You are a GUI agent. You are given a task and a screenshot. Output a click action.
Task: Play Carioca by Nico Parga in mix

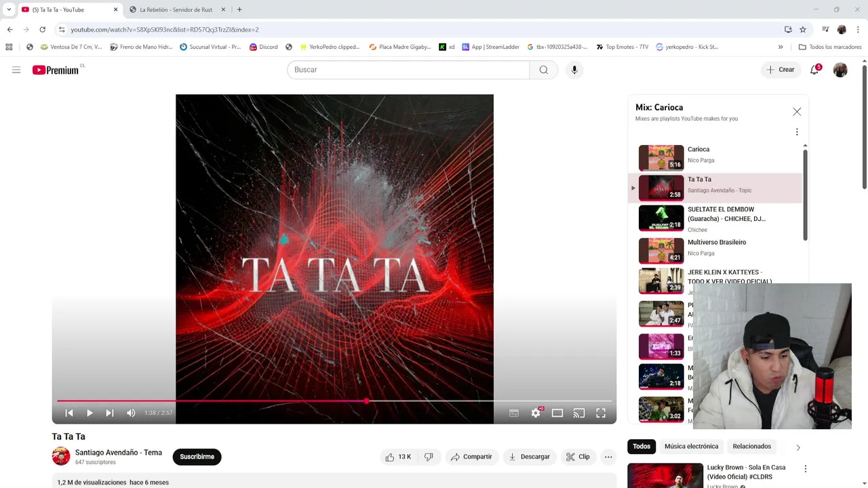coord(715,158)
